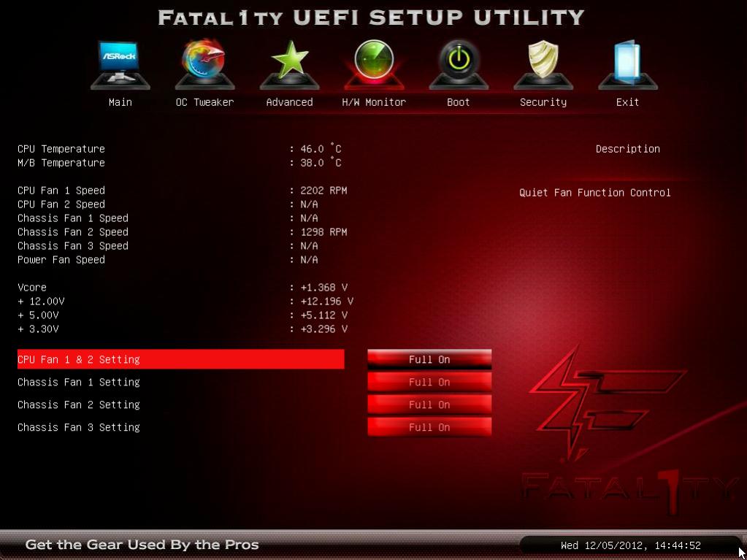Click the Chassis Fan 3 Speed label
The height and width of the screenshot is (560, 747).
[73, 246]
